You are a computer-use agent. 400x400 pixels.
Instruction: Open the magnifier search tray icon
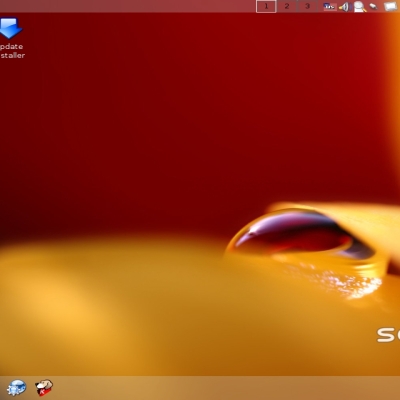point(359,7)
